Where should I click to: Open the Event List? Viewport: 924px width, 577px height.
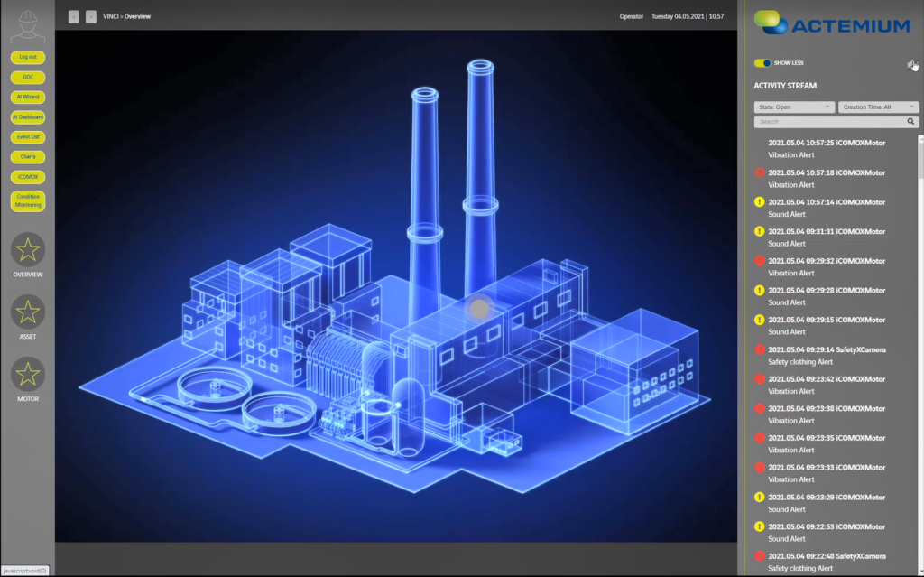tap(27, 136)
